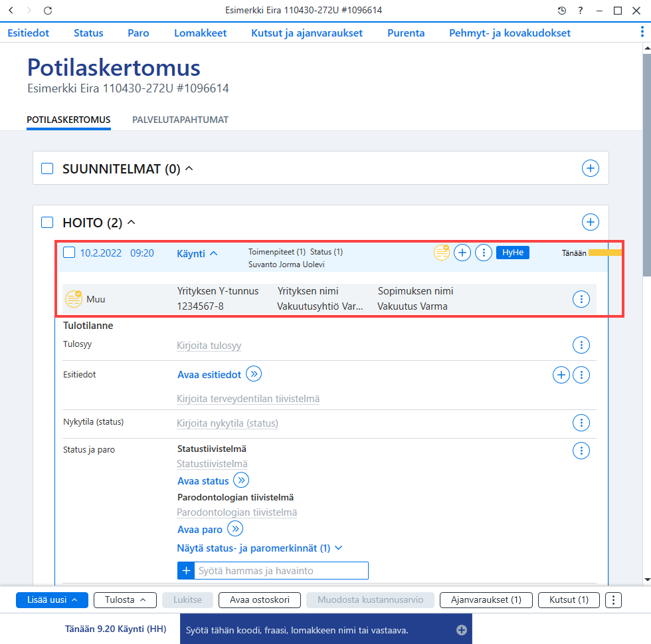Open Kutsut ja ajanvaraukset menu
This screenshot has width=651, height=644.
click(307, 33)
